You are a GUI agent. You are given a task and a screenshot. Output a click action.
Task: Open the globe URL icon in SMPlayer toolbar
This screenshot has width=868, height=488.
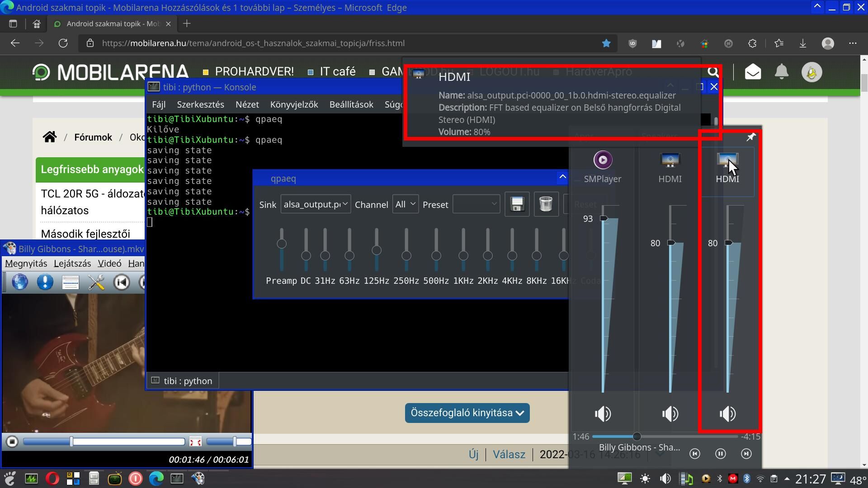point(20,282)
